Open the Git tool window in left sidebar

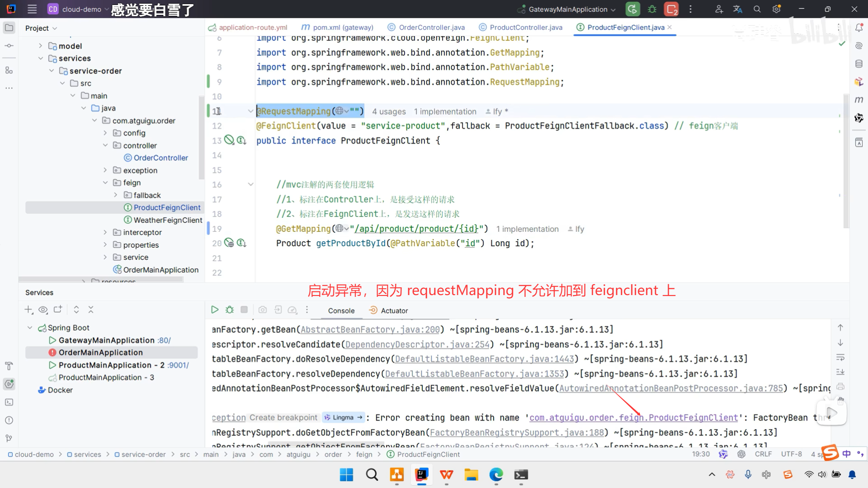(x=9, y=438)
